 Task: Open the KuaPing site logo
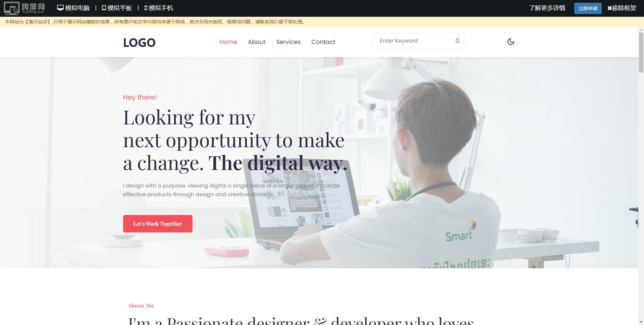[x=24, y=8]
